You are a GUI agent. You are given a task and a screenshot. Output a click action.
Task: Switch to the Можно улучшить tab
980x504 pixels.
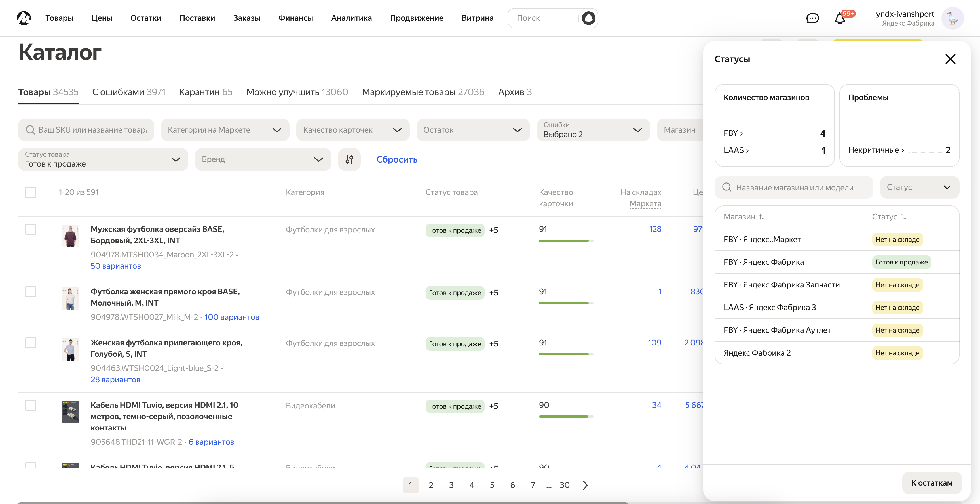(x=297, y=92)
